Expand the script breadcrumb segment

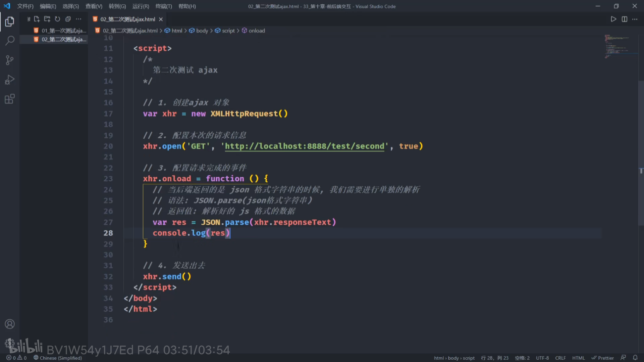click(x=228, y=31)
